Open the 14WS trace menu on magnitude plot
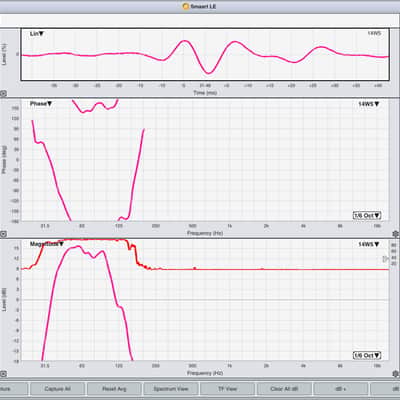The height and width of the screenshot is (400, 400). 369,244
